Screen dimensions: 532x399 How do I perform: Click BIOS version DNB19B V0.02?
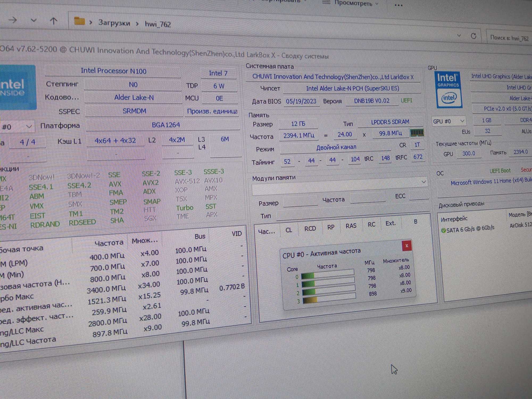[x=372, y=101]
